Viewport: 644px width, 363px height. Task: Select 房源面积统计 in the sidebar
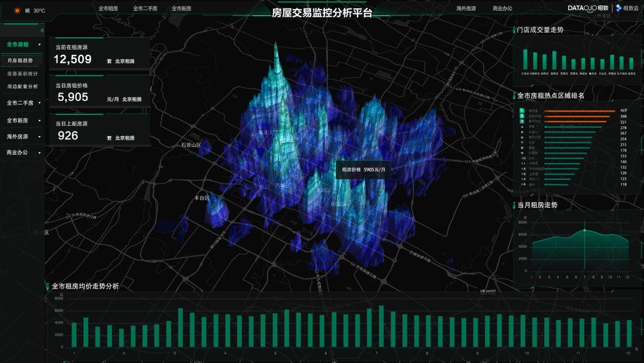(22, 73)
